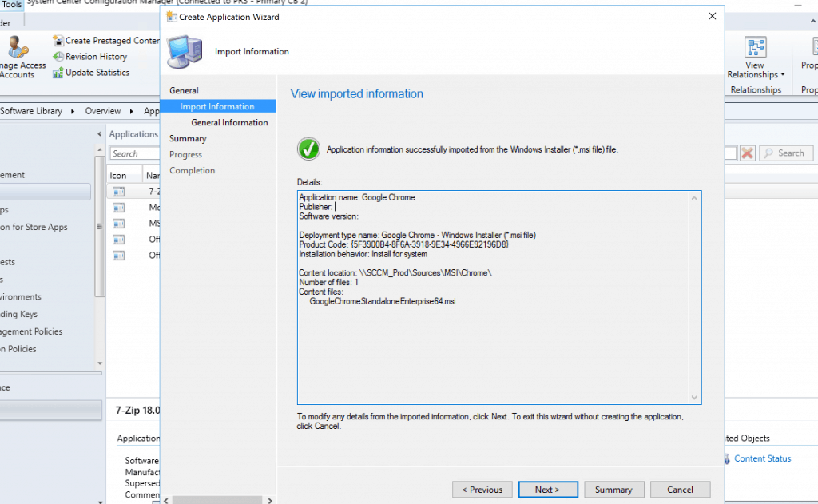
Task: Click the Search button in console
Action: [x=786, y=153]
